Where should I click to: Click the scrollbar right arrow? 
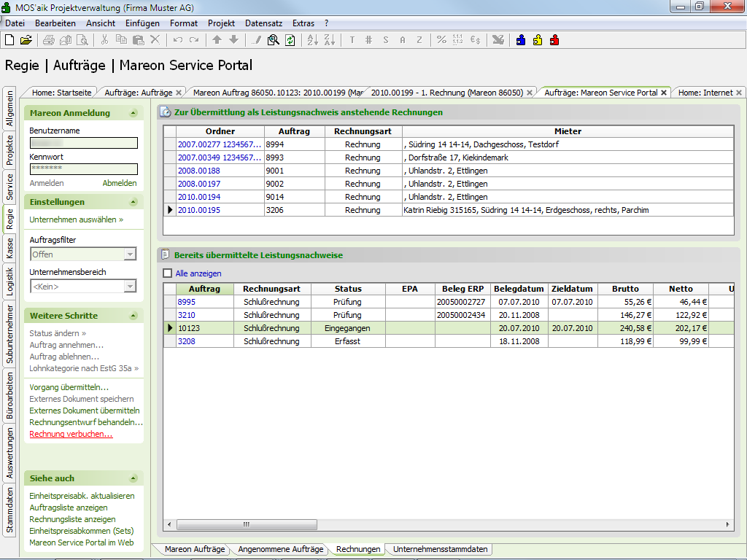click(727, 524)
